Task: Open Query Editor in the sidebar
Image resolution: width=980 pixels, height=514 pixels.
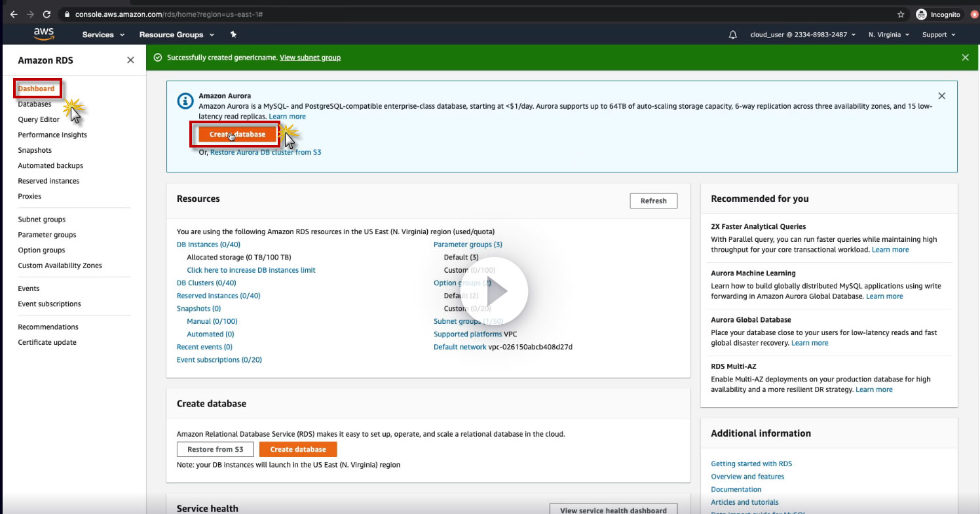Action: coord(39,119)
